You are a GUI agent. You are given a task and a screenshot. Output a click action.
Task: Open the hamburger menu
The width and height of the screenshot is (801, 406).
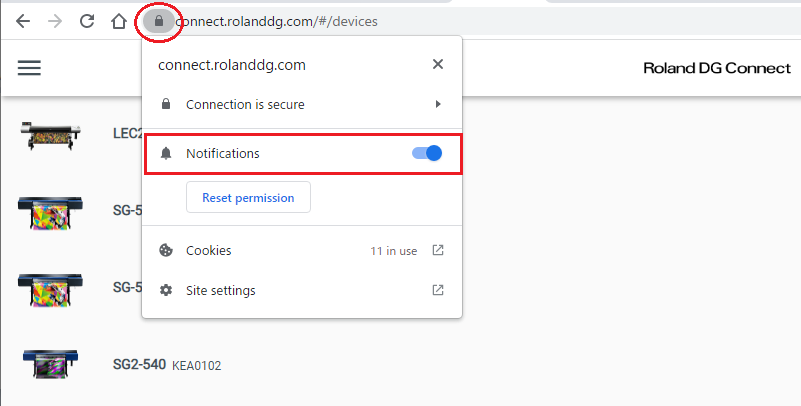tap(29, 68)
